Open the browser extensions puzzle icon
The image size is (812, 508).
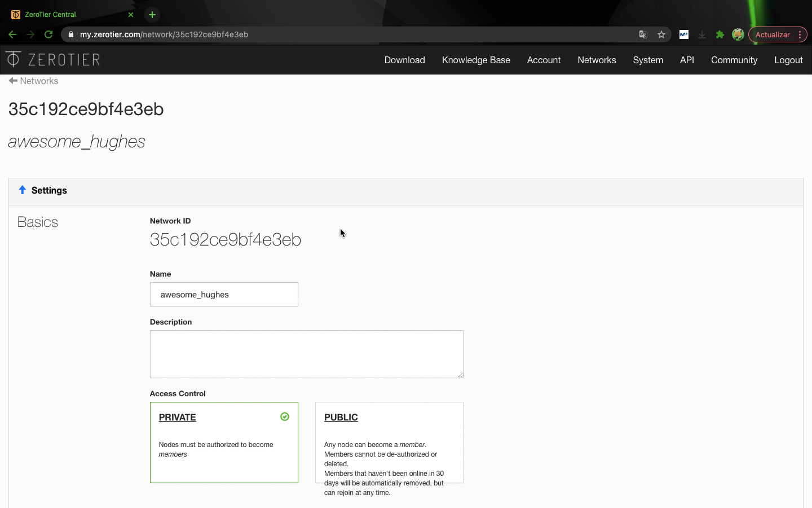pos(720,34)
